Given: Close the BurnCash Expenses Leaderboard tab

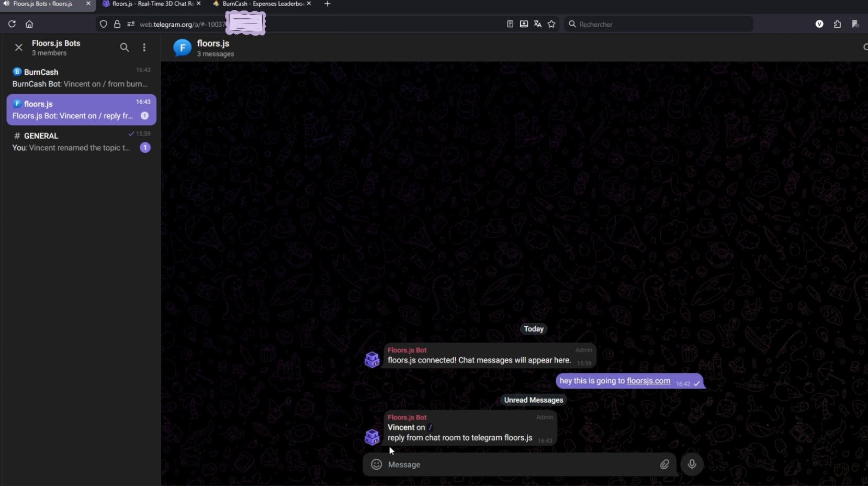Looking at the screenshot, I should 309,4.
